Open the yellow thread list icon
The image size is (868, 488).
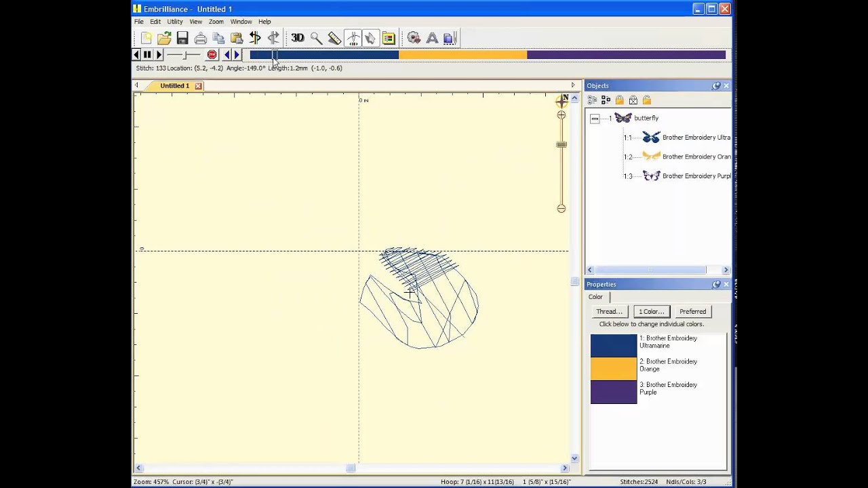(x=389, y=38)
